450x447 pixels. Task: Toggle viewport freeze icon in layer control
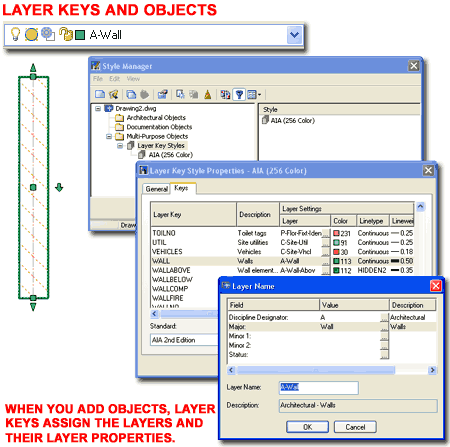(x=48, y=34)
